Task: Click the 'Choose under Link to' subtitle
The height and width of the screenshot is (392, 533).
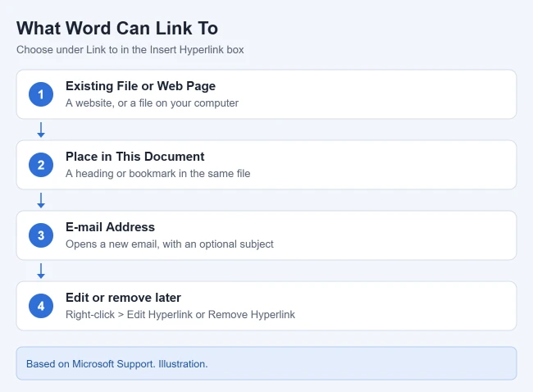Action: [x=130, y=50]
